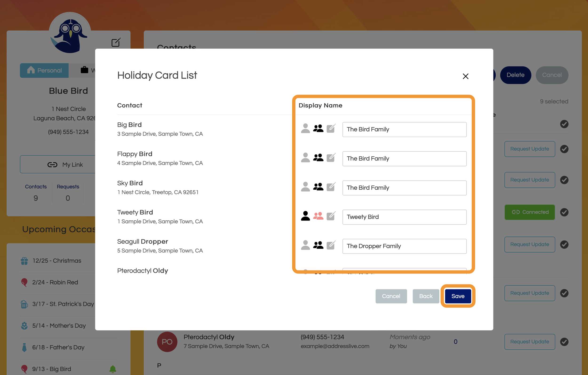Click edit pencil icon for Seagull Dropper
The width and height of the screenshot is (588, 375).
(x=331, y=245)
